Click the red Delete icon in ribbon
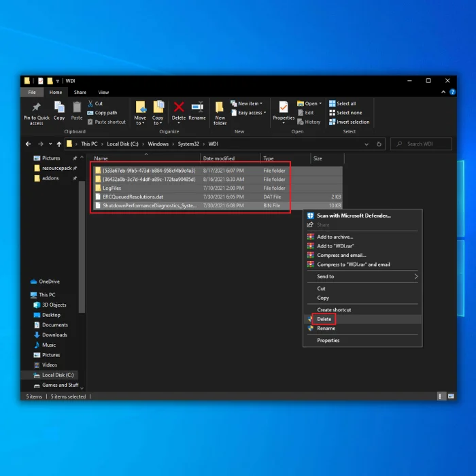The image size is (476, 476). click(179, 107)
